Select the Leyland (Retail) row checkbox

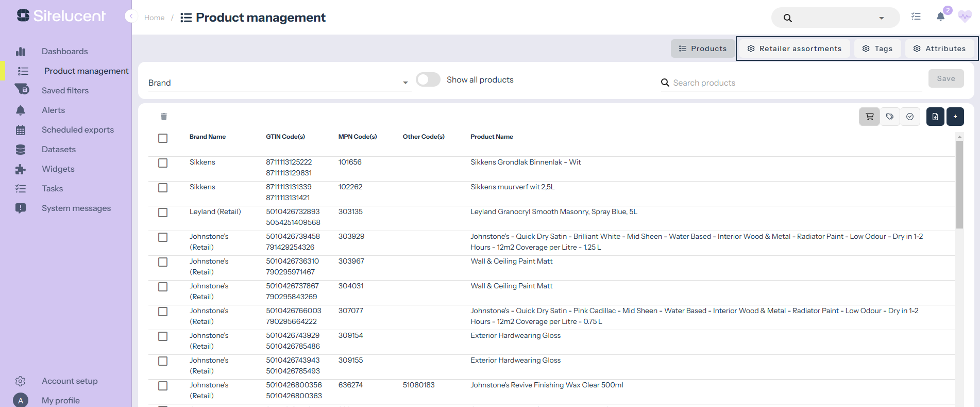pyautogui.click(x=163, y=213)
